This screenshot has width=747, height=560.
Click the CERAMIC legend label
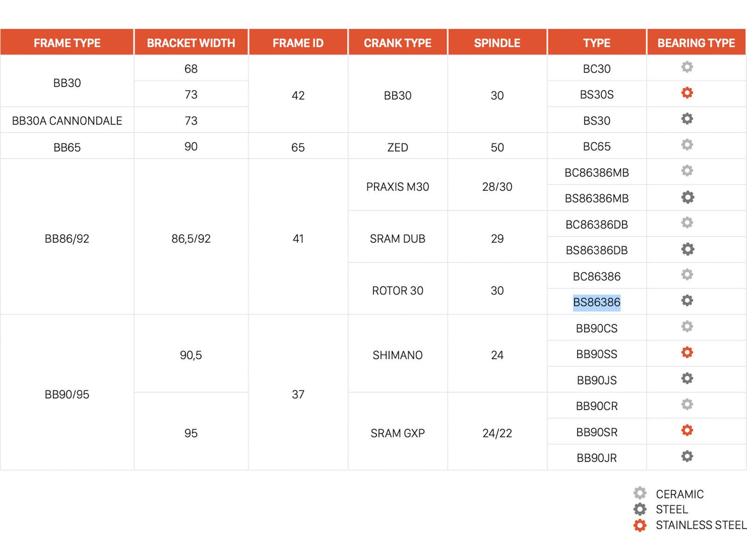[x=679, y=494]
